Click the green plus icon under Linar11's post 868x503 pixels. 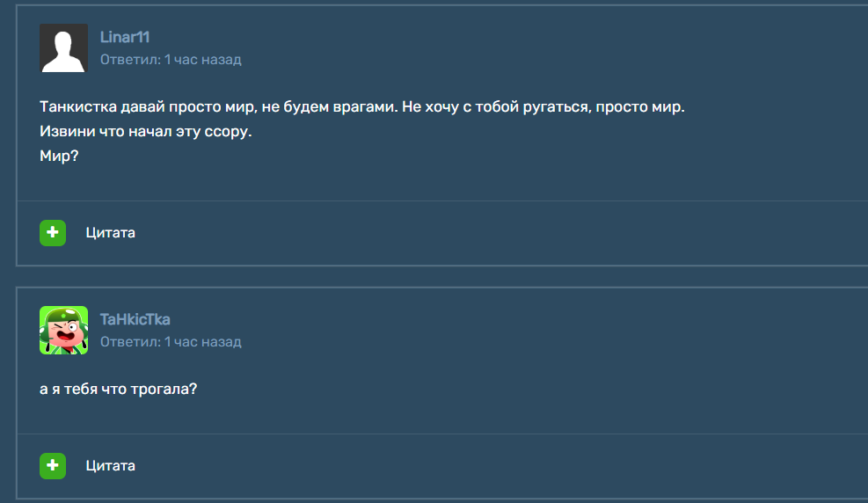53,233
